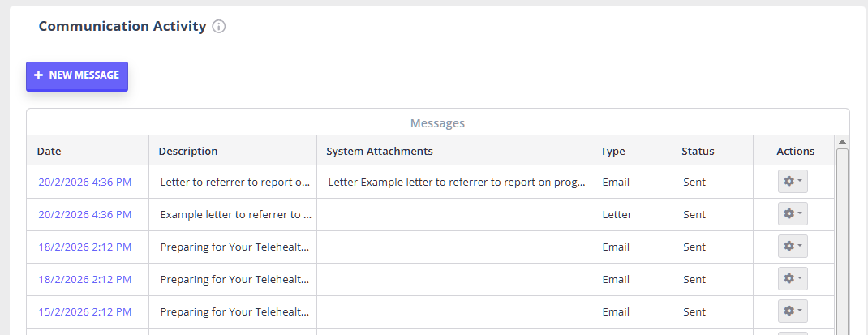Open gear actions for the Letter row
This screenshot has height=335, width=868.
[793, 215]
